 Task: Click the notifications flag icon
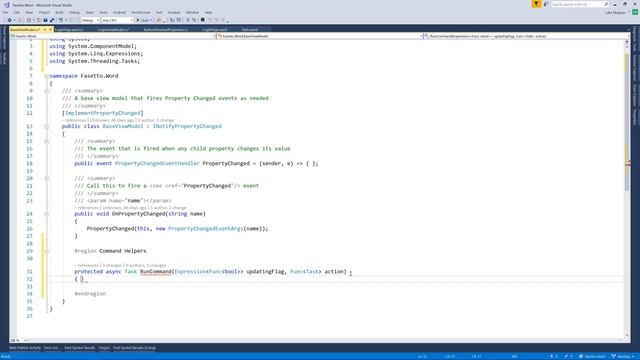[x=536, y=4]
